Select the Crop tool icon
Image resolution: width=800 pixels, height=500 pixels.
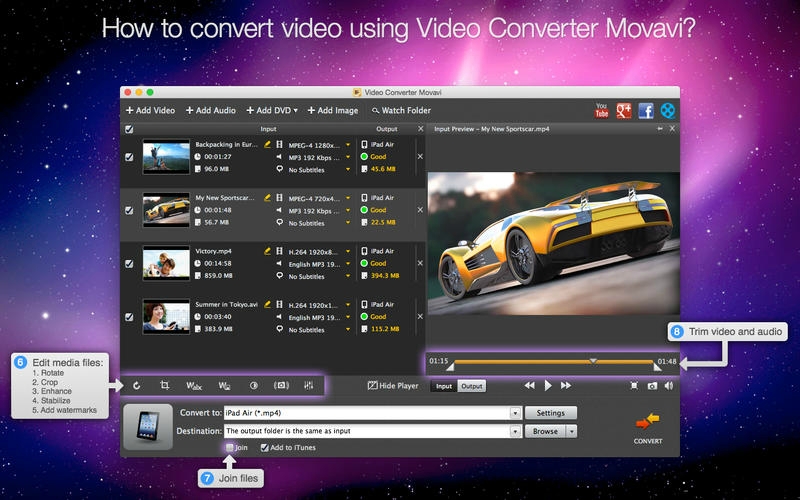165,386
